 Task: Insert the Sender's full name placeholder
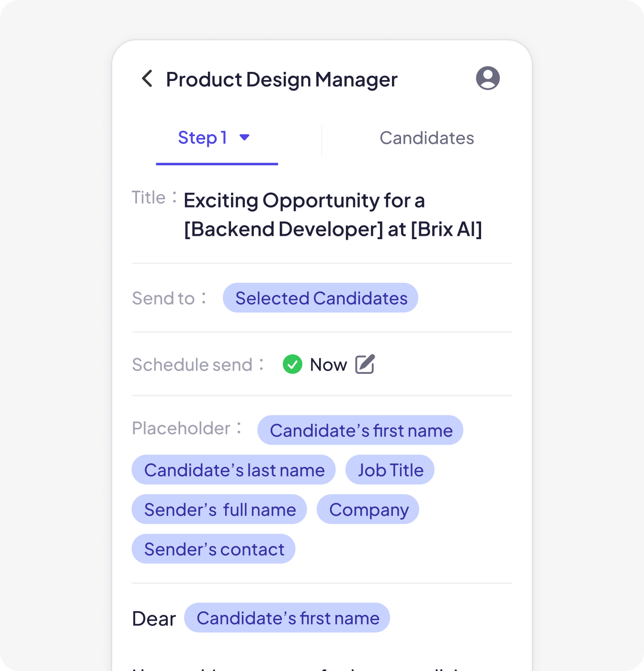point(219,509)
